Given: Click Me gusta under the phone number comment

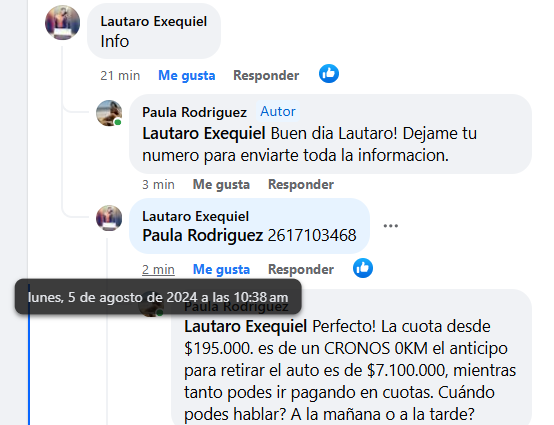Looking at the screenshot, I should pyautogui.click(x=221, y=270).
